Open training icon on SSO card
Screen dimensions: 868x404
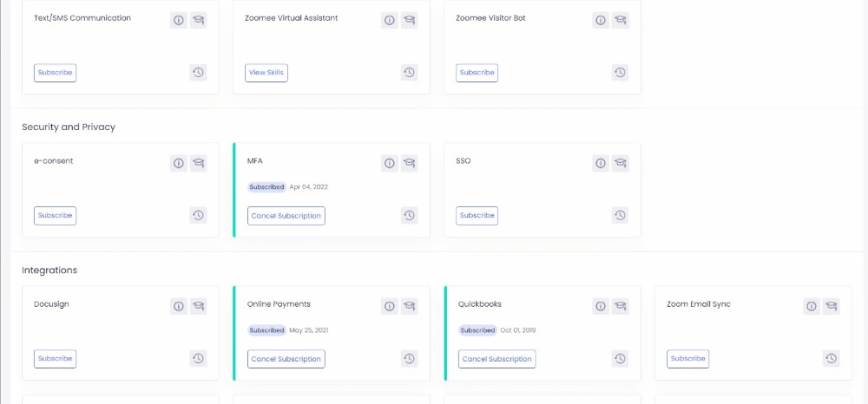click(621, 163)
